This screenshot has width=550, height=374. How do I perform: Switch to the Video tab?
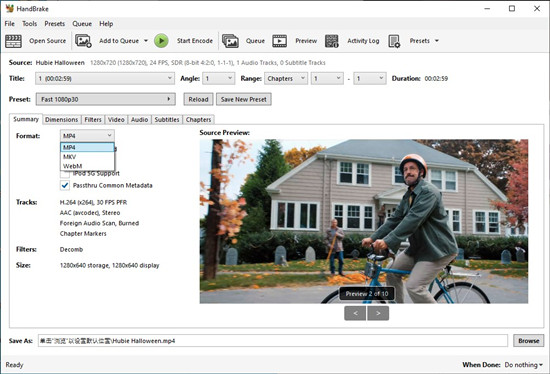coord(116,120)
